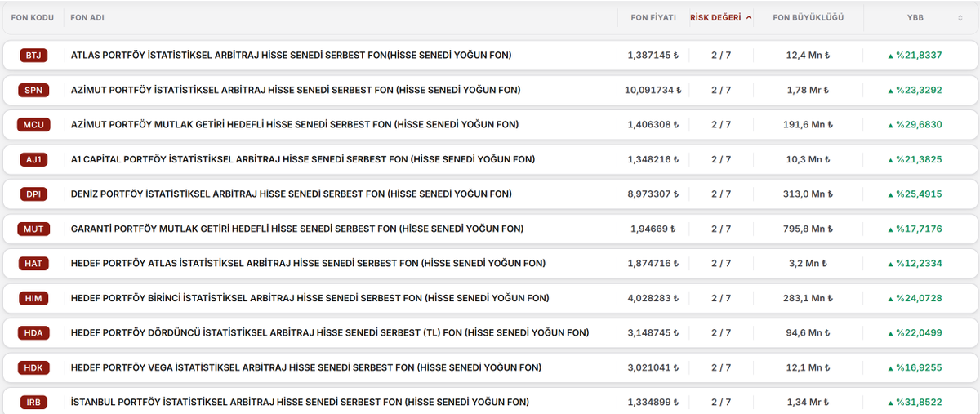
Task: Open the A1 Capital Portföy İstatistiksel Arbitraj fund name
Action: pyautogui.click(x=303, y=159)
